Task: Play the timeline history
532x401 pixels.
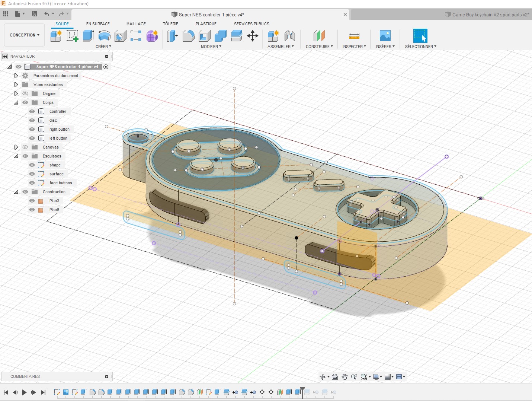Action: 24,392
